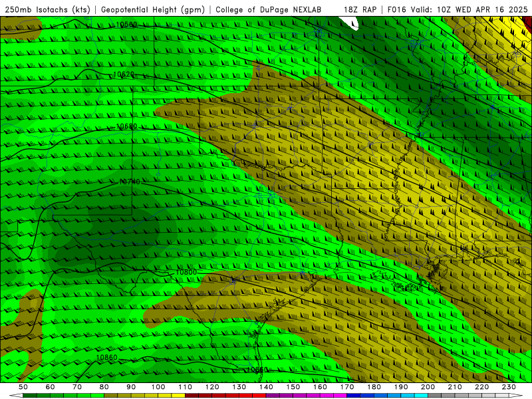532x399 pixels.
Task: Click the 230 label on color scale
Action: tap(509, 387)
